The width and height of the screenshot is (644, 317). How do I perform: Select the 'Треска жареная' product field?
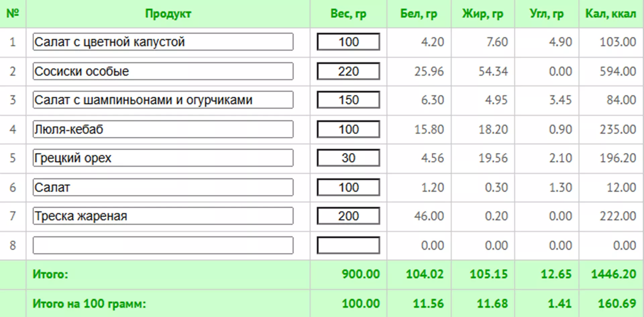163,216
